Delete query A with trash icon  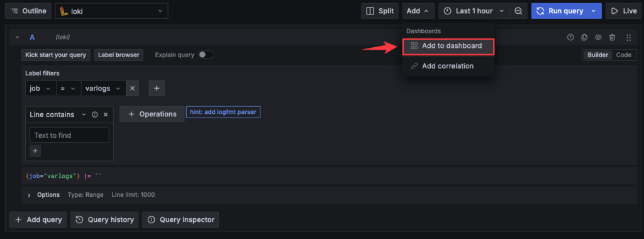pyautogui.click(x=613, y=37)
